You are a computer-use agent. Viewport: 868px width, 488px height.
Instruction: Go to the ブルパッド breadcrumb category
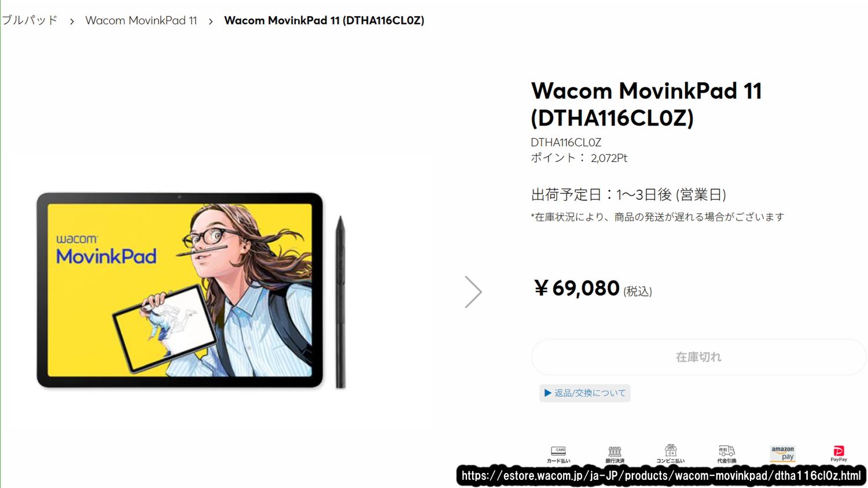[30, 20]
